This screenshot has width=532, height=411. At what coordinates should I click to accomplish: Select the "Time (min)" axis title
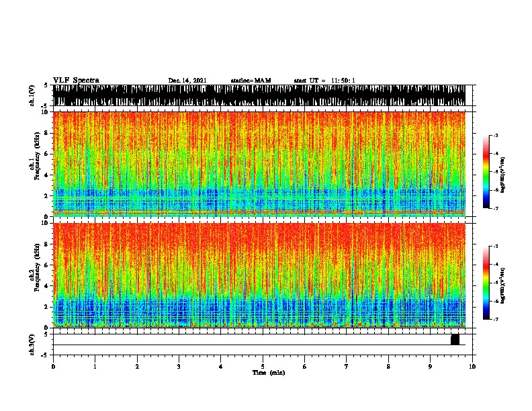[269, 373]
